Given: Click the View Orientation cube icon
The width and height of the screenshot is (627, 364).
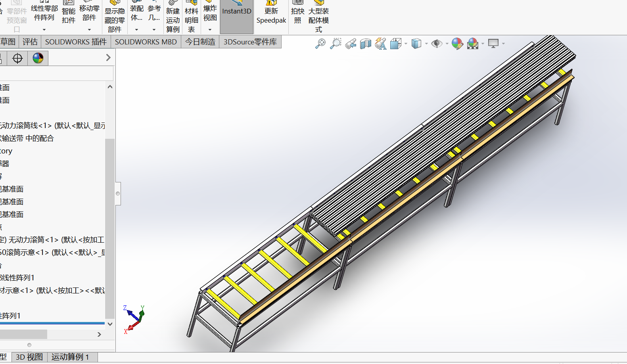Looking at the screenshot, I should point(396,44).
